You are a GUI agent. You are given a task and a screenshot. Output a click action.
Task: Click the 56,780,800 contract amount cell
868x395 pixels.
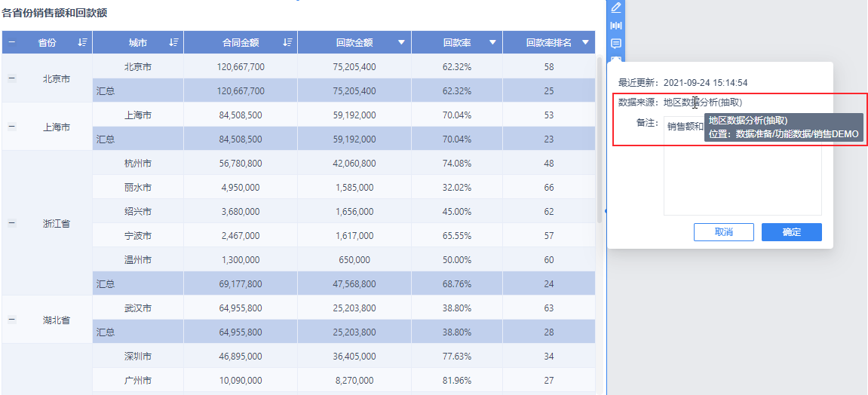tap(241, 163)
